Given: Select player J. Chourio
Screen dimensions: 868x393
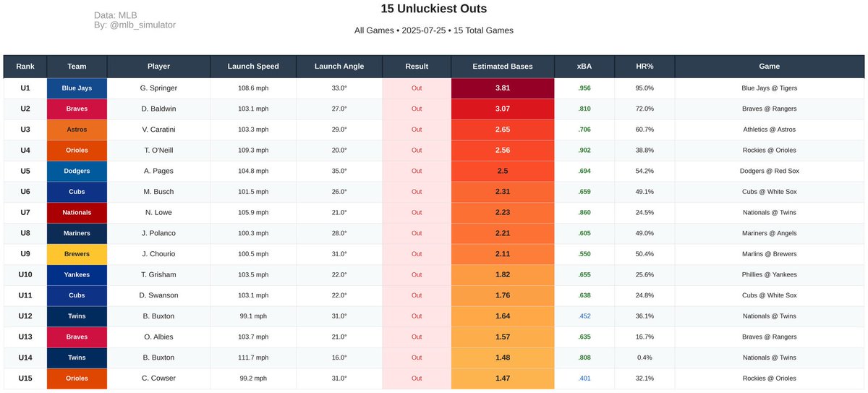Looking at the screenshot, I should point(158,254).
